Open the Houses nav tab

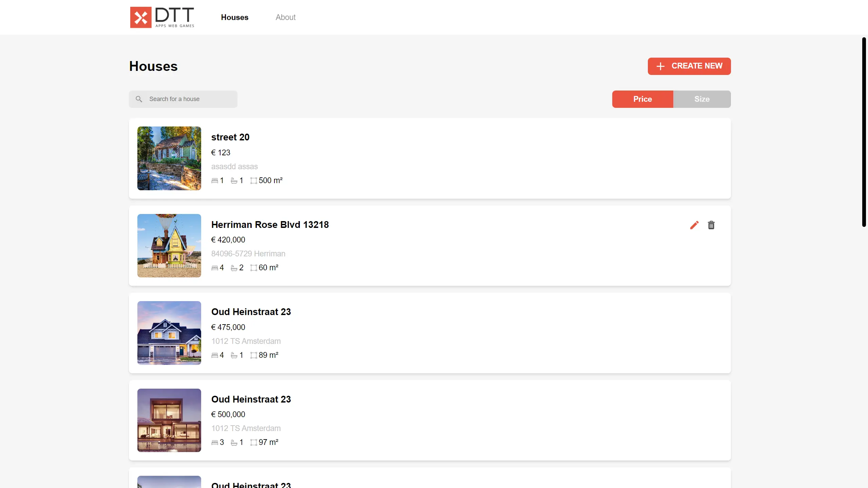tap(234, 17)
